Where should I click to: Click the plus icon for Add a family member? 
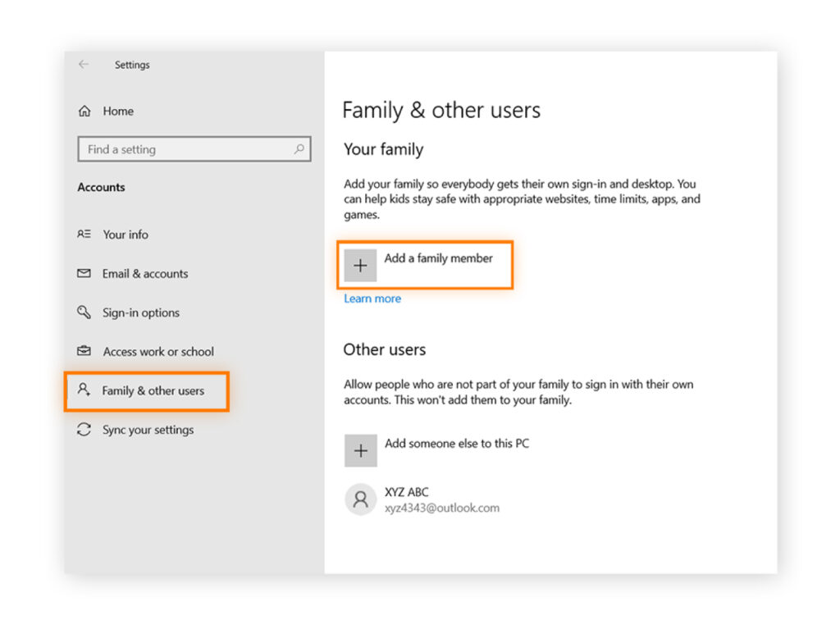click(x=360, y=265)
